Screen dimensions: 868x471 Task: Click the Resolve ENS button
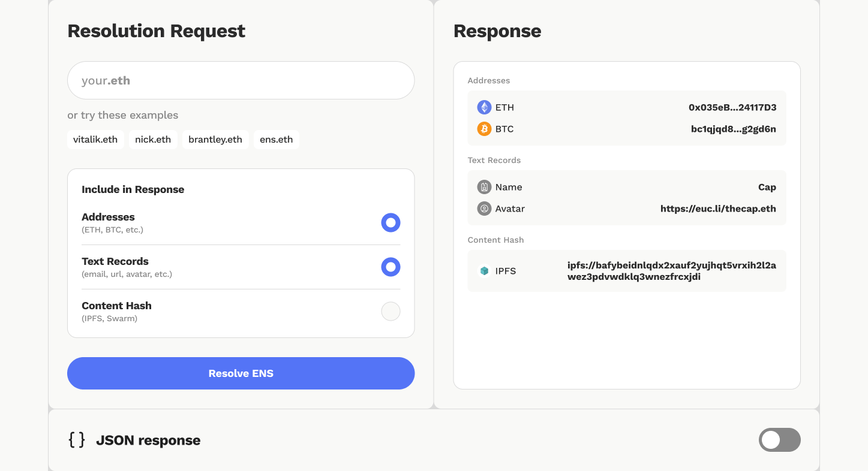point(241,373)
